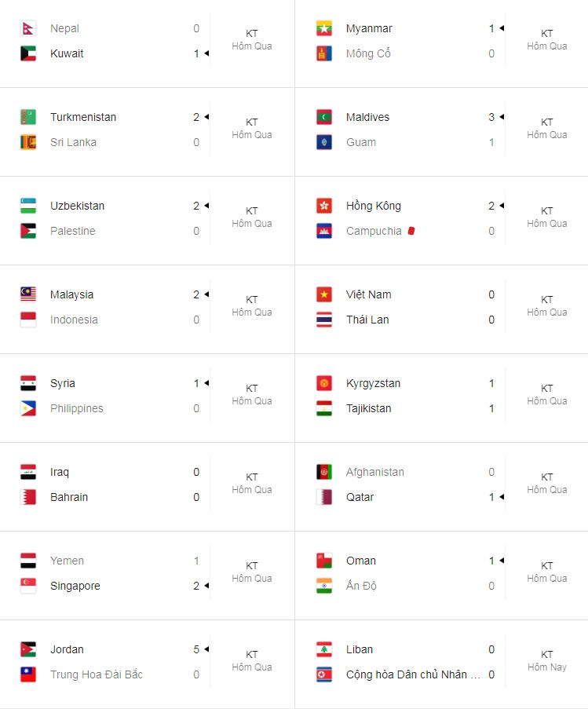This screenshot has width=588, height=709.
Task: Open the Turkmenistan team link
Action: coord(83,117)
